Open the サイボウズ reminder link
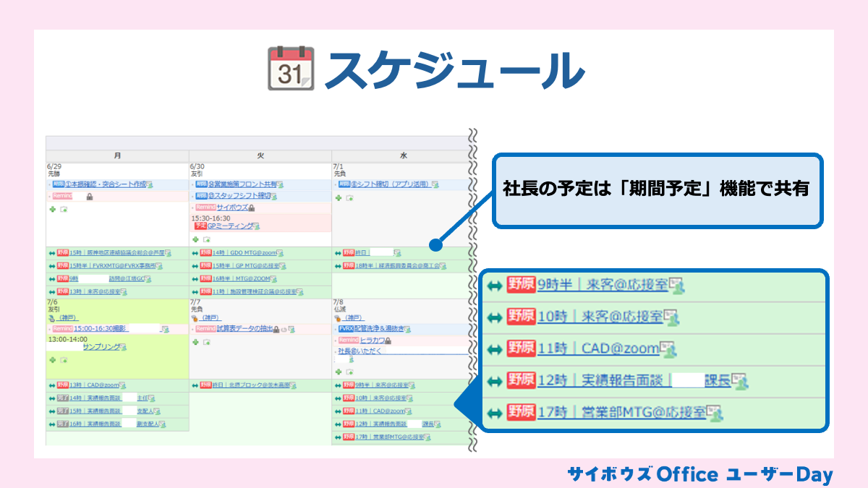 pos(232,207)
